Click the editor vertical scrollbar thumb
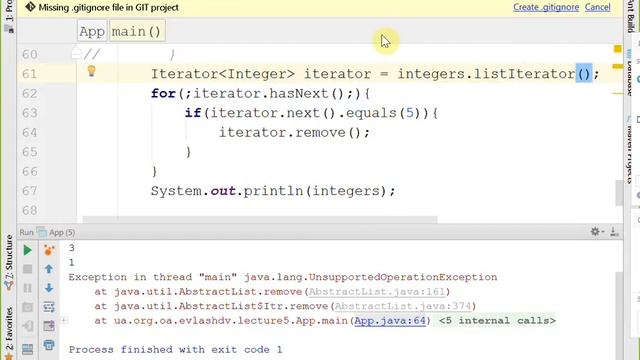This screenshot has height=360, width=640. (619, 192)
